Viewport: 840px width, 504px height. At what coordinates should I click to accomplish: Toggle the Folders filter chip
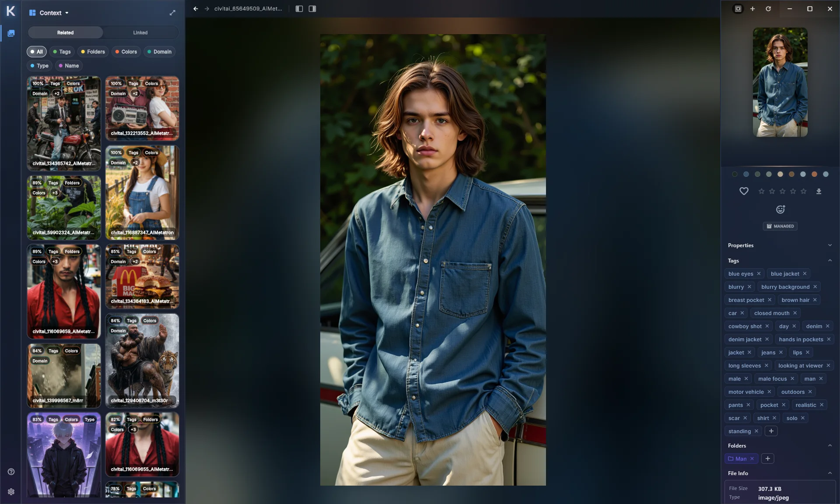pos(93,52)
